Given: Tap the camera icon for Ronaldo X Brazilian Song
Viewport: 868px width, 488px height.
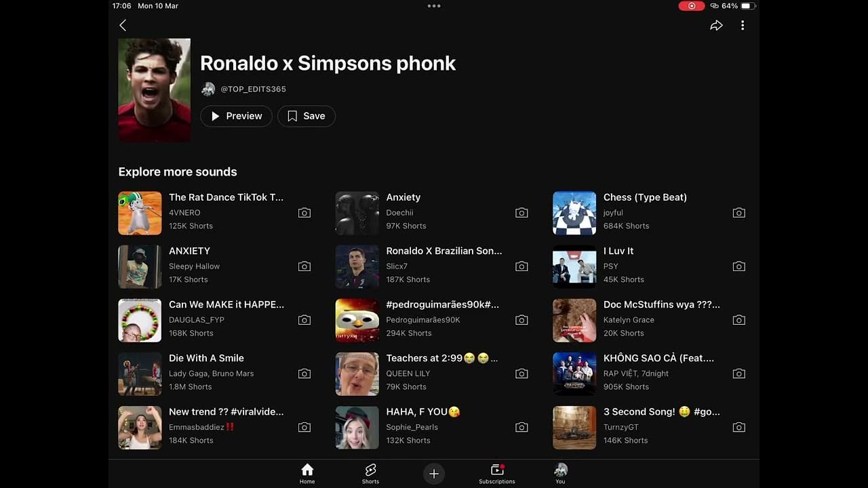Looking at the screenshot, I should pyautogui.click(x=521, y=266).
